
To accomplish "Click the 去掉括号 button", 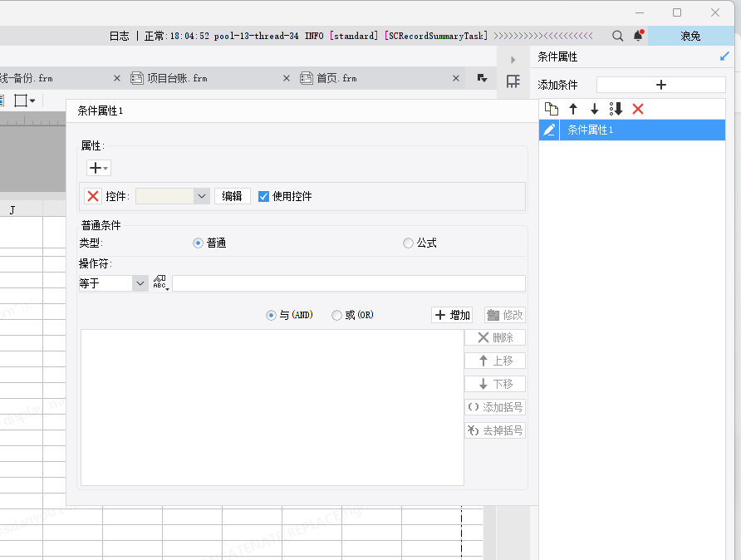I will tap(495, 430).
